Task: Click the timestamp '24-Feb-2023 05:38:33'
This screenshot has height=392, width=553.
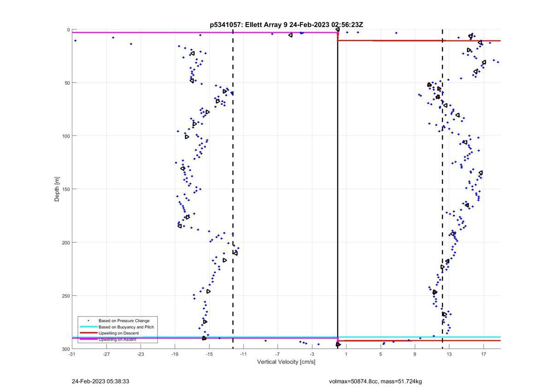Action: pyautogui.click(x=100, y=381)
